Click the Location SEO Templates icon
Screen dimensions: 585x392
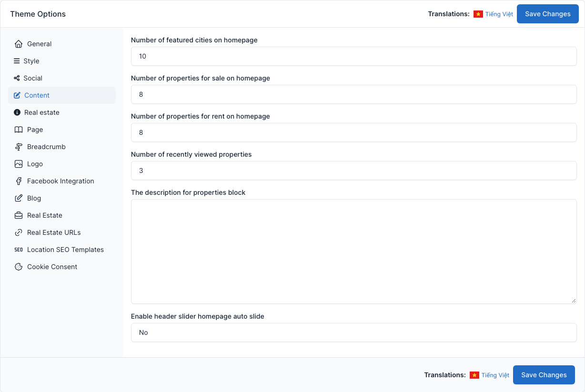pyautogui.click(x=19, y=250)
